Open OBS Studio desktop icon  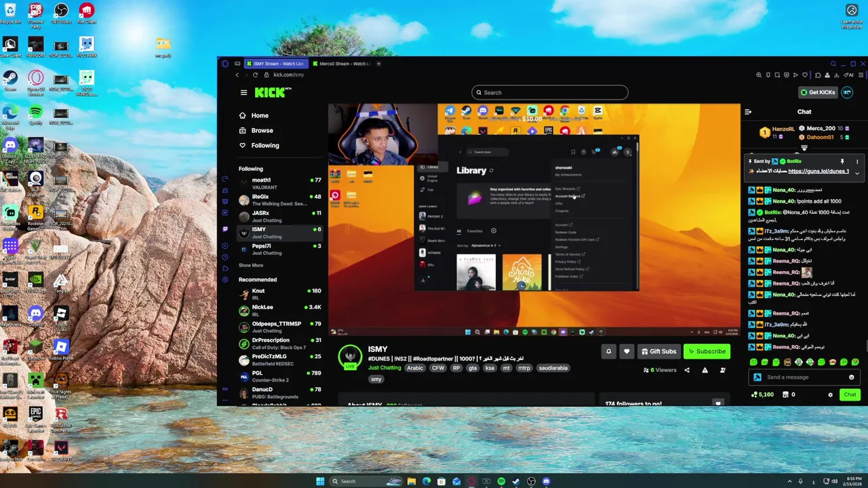[61, 14]
